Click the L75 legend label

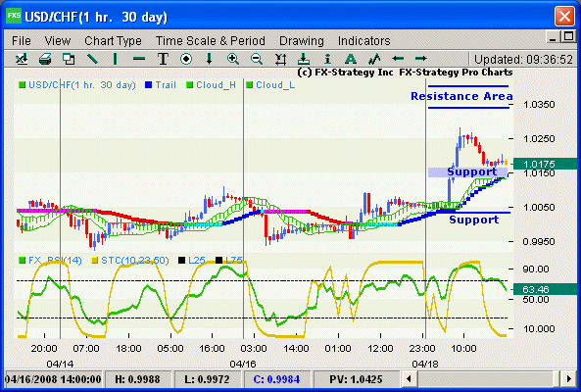coord(233,260)
